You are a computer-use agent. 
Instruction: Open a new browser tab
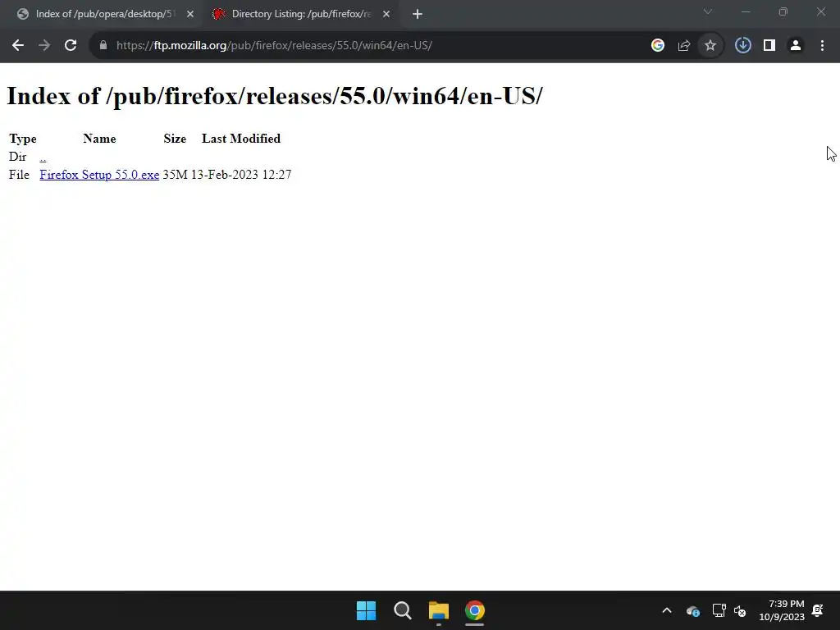pyautogui.click(x=418, y=14)
